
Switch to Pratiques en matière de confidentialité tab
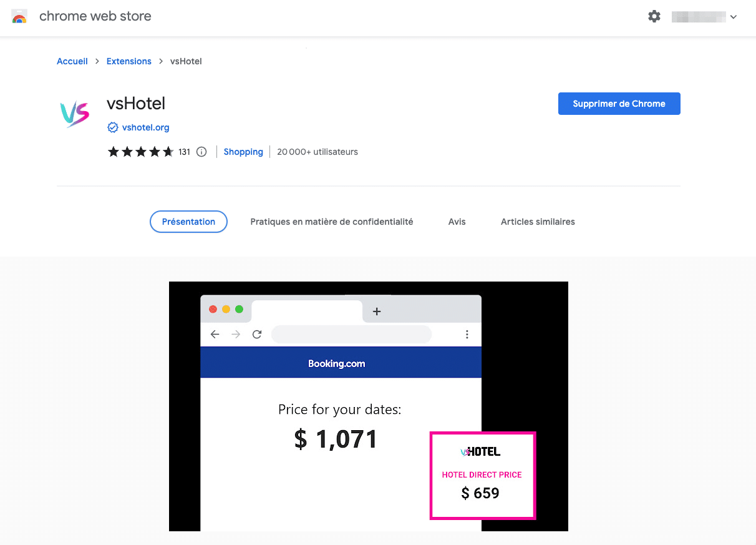tap(332, 222)
